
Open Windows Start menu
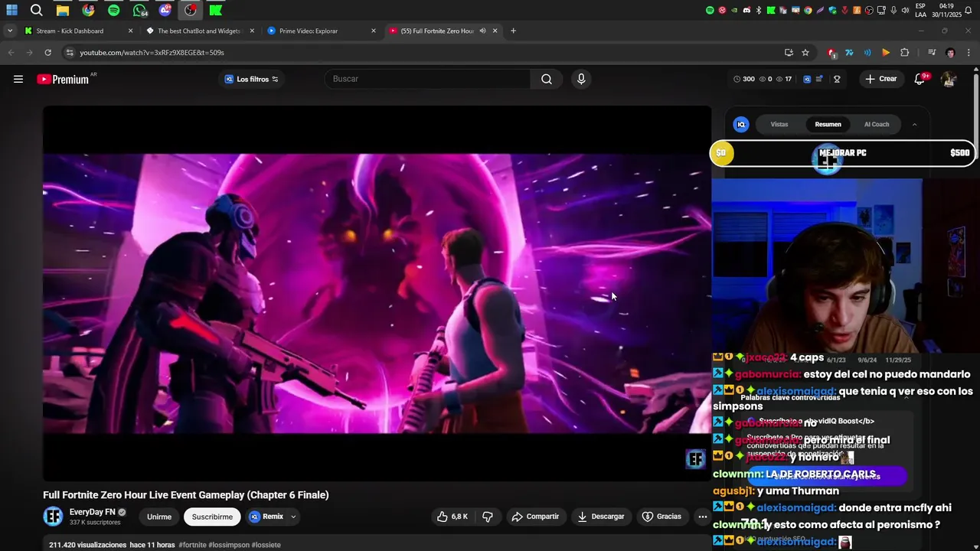tap(12, 11)
